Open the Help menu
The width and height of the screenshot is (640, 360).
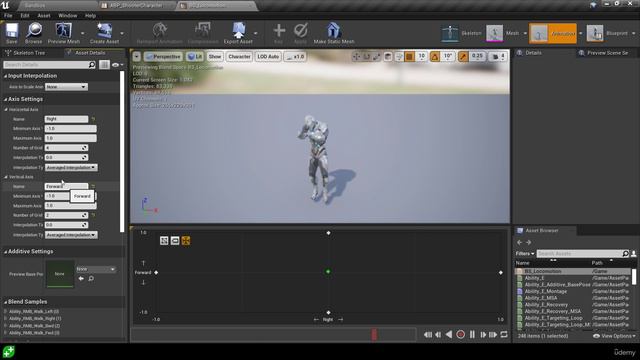pos(90,16)
